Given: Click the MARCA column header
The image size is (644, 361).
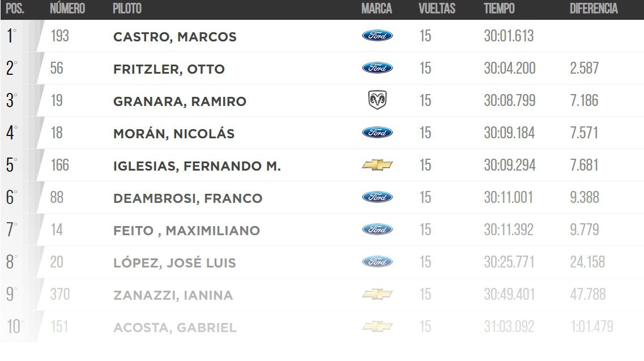Looking at the screenshot, I should coord(376,9).
